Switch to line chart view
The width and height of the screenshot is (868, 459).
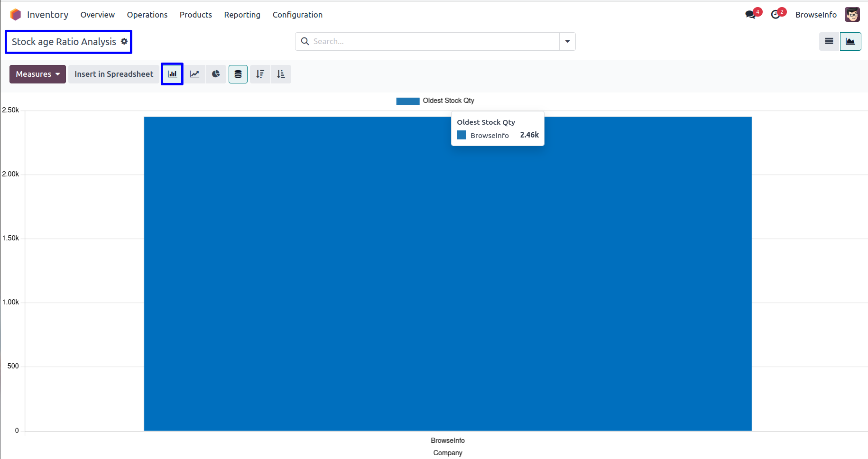pos(194,74)
